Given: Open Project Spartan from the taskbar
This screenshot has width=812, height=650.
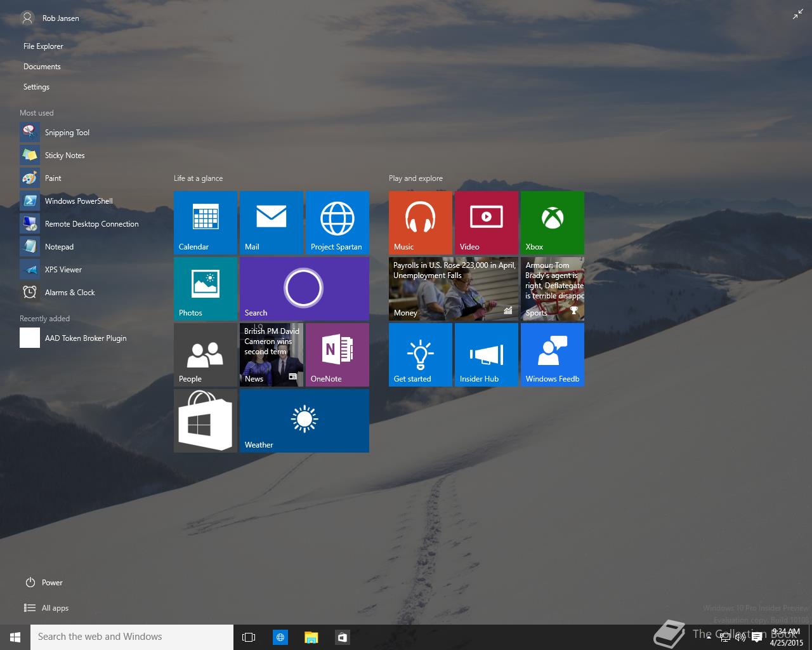Looking at the screenshot, I should [x=280, y=637].
